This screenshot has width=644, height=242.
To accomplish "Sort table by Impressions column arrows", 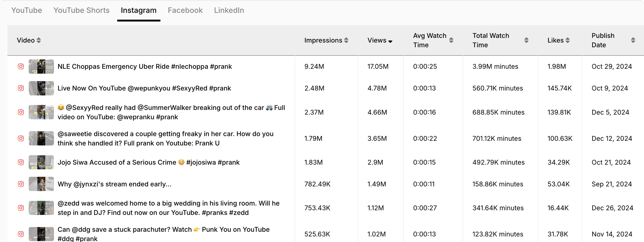I will (346, 40).
